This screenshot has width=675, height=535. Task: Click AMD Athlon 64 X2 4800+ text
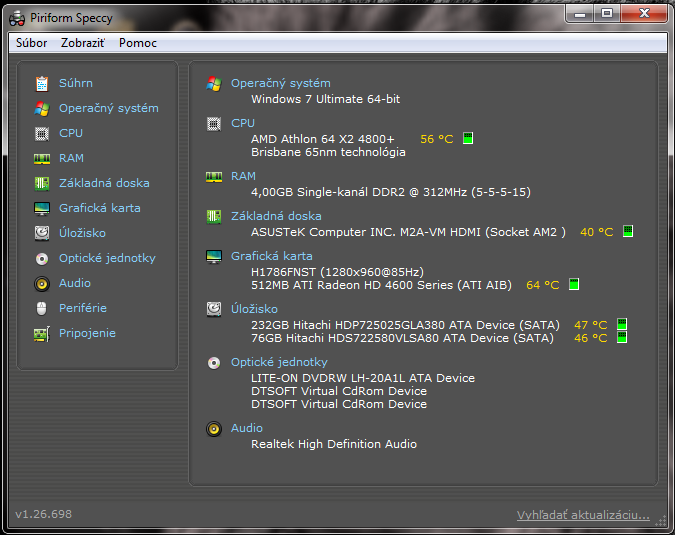coord(322,139)
